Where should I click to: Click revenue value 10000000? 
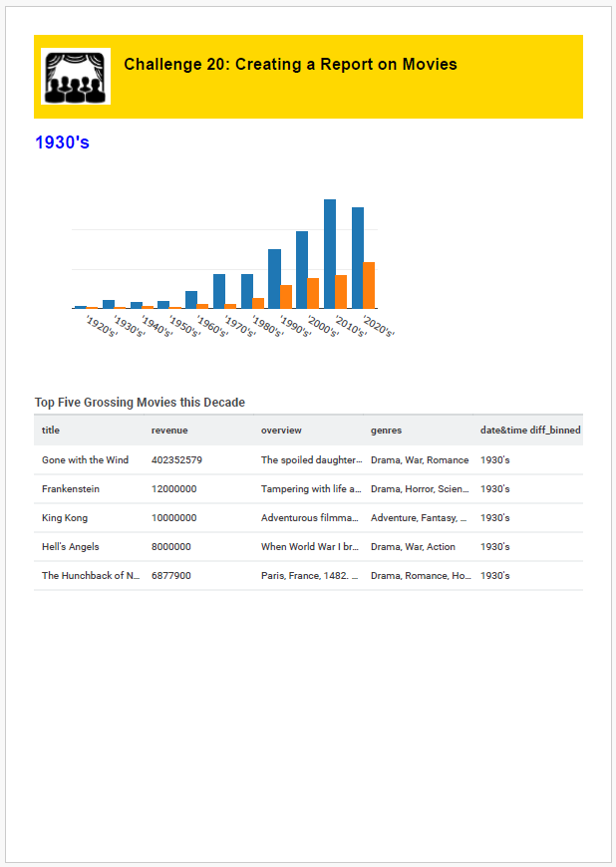pyautogui.click(x=174, y=517)
